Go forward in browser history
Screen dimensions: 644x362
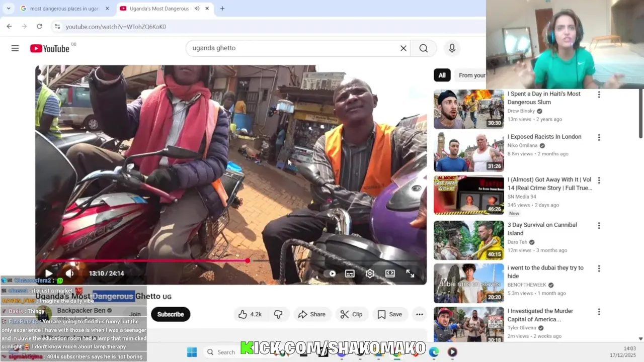pos(24,26)
